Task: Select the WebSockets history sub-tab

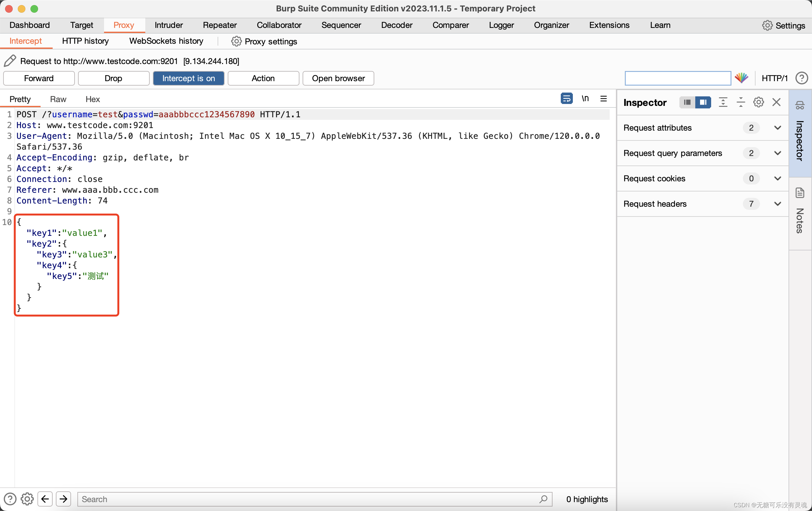Action: tap(166, 41)
